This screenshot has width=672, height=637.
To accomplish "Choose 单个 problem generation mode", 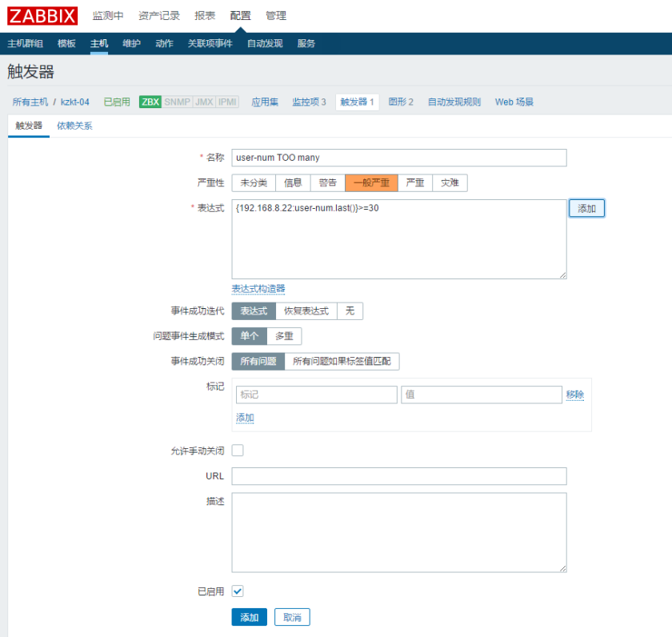I will point(250,336).
